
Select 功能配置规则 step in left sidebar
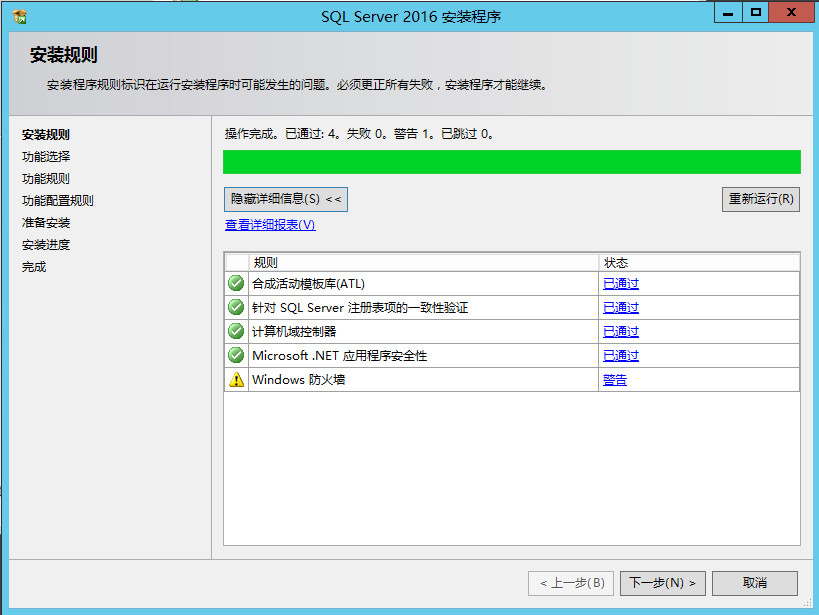pyautogui.click(x=57, y=201)
